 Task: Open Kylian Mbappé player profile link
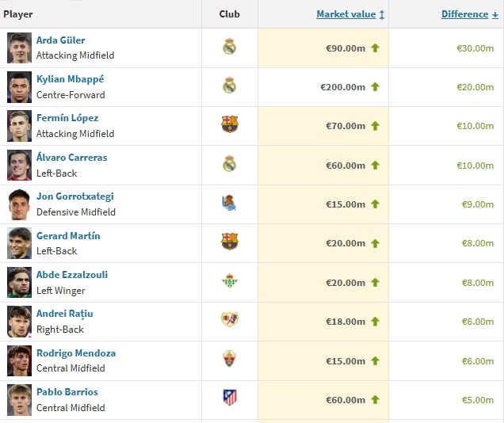coord(70,79)
